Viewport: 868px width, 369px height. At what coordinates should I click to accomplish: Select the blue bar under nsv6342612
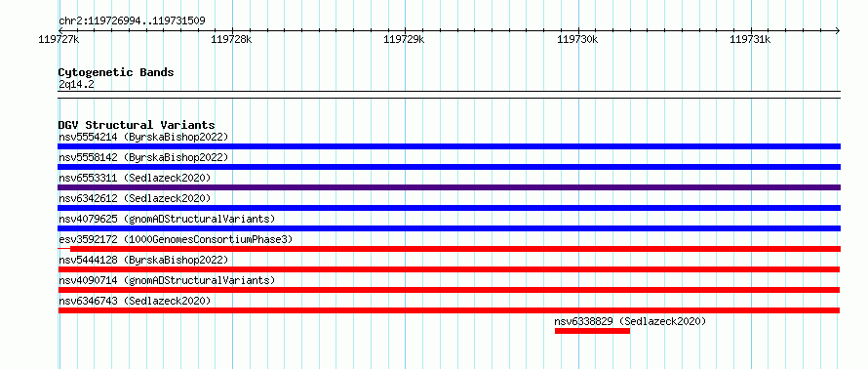click(x=449, y=208)
